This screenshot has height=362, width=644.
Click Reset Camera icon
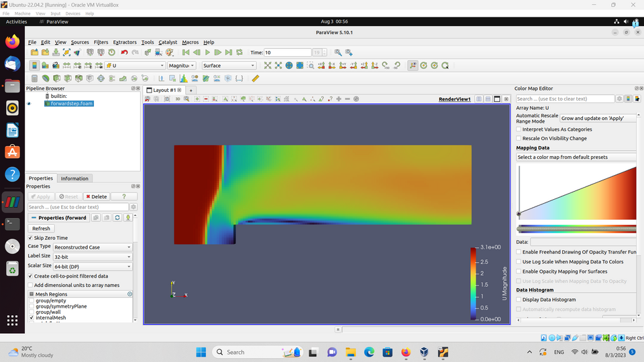click(x=268, y=66)
